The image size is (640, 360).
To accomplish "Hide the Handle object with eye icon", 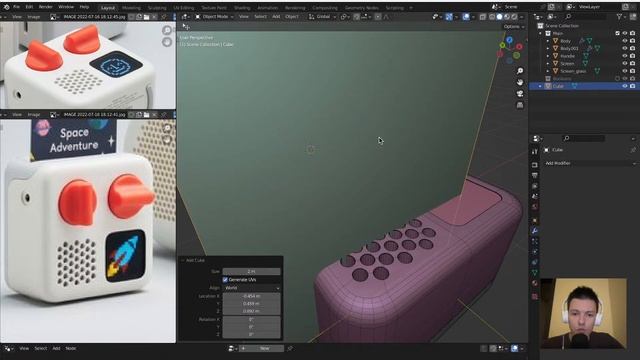I will coord(624,56).
